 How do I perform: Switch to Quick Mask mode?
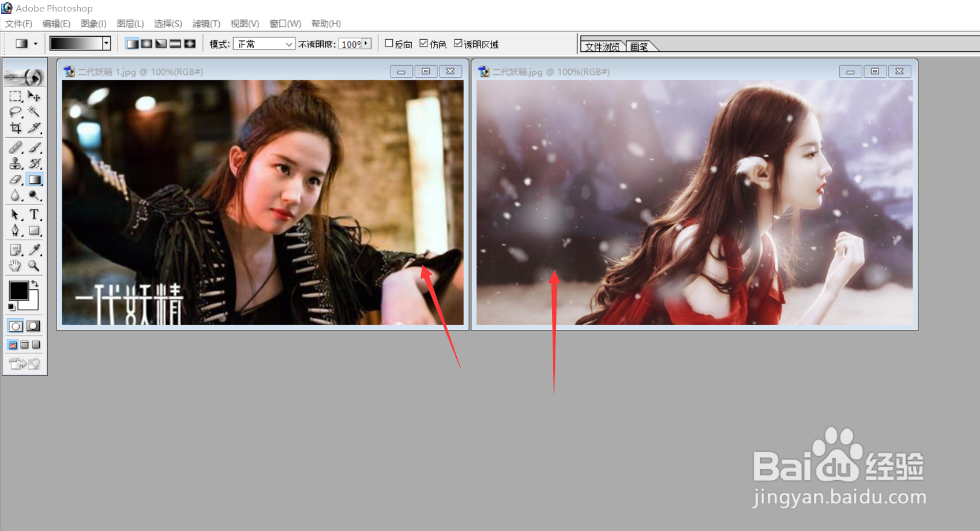[33, 326]
